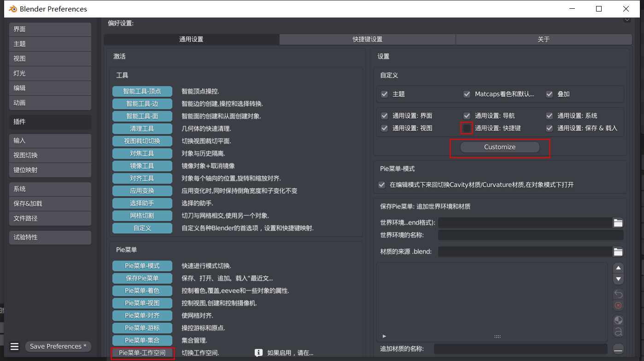Browse for the material source .blend (材质的来源 folder icon)

(x=618, y=252)
